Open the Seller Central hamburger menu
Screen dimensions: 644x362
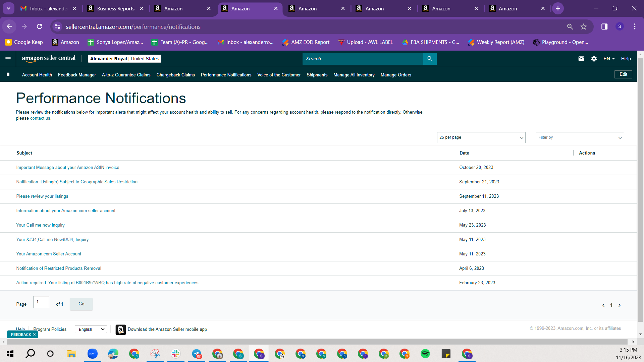click(x=8, y=59)
